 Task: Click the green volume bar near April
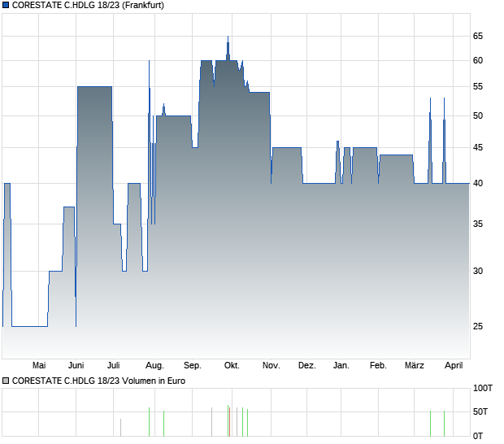click(x=444, y=424)
